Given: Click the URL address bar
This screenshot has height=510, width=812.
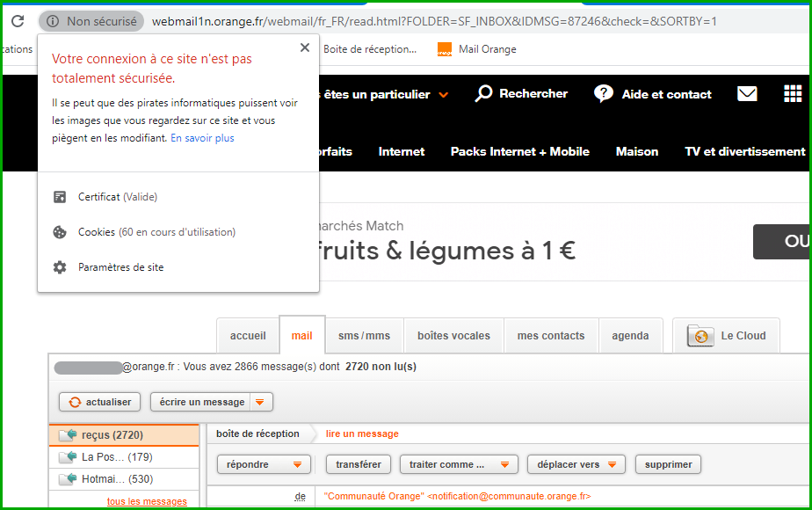Looking at the screenshot, I should click(x=434, y=21).
